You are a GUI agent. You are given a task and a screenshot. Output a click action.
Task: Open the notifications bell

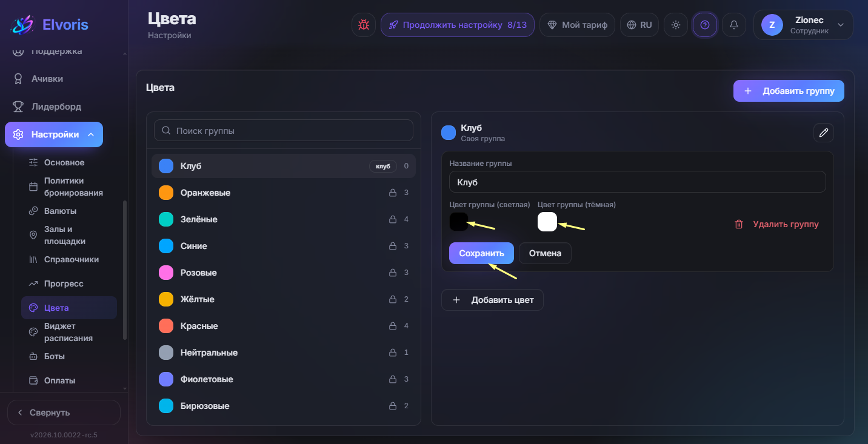[x=734, y=25]
